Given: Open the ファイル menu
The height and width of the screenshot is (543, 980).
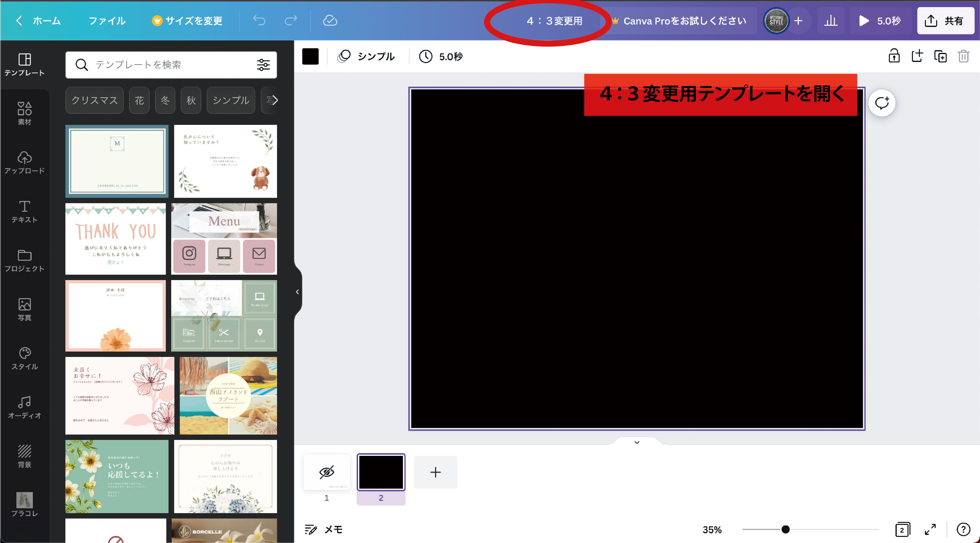Looking at the screenshot, I should coord(107,21).
